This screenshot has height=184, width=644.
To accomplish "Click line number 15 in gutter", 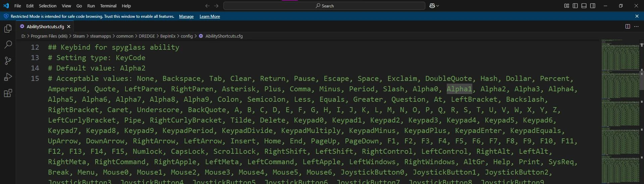I will 35,79.
